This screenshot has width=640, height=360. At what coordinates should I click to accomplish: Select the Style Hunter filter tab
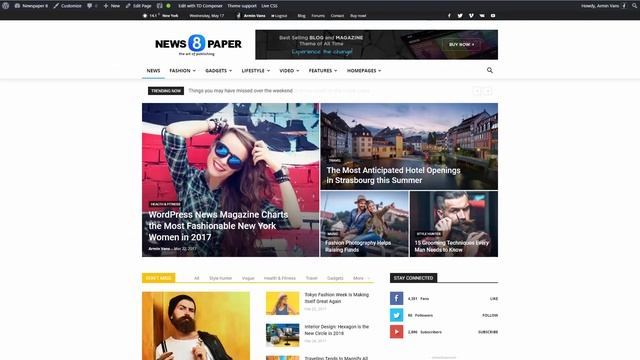220,278
